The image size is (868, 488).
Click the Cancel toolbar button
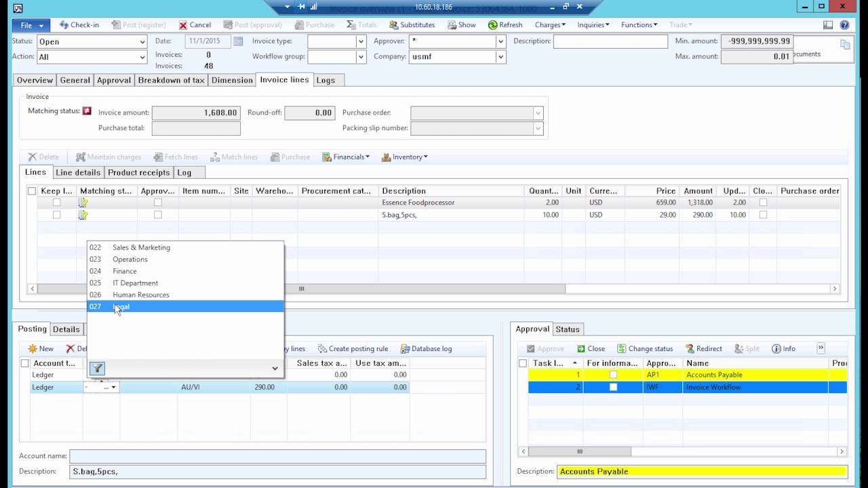[195, 25]
